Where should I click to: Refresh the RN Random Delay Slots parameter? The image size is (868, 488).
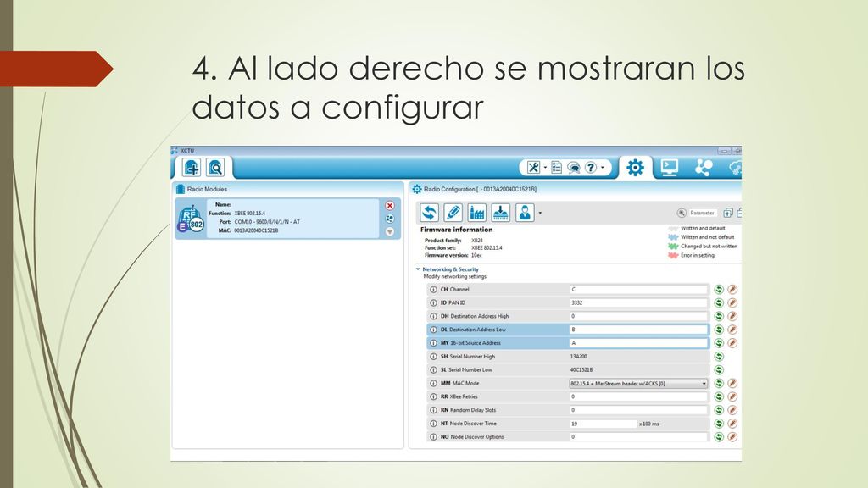pos(719,410)
